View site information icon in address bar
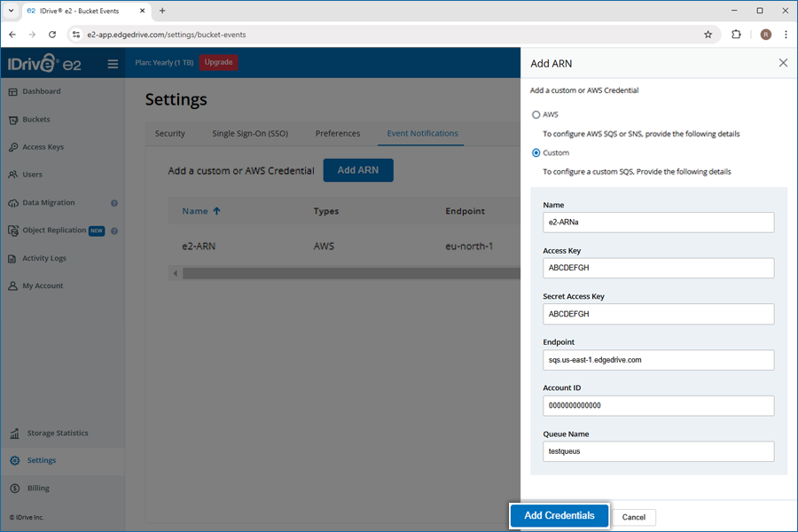The image size is (798, 532). pyautogui.click(x=76, y=35)
